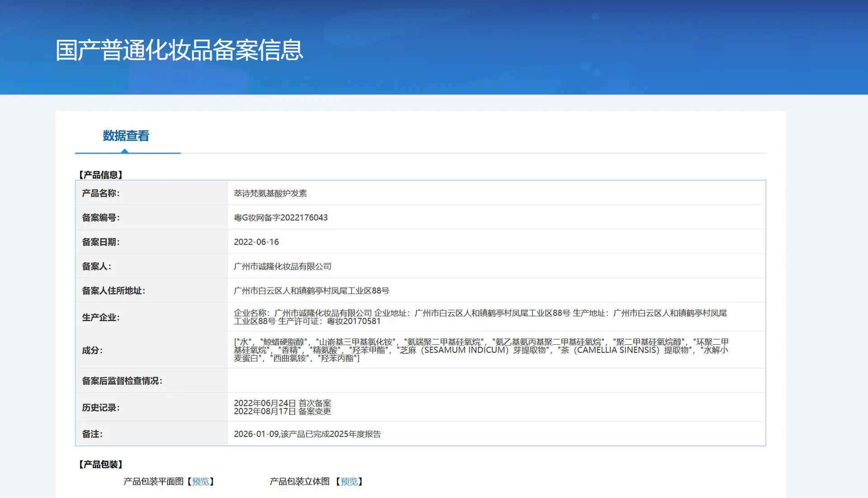This screenshot has height=498, width=868.
Task: Click the 备案人 row label
Action: pos(96,266)
